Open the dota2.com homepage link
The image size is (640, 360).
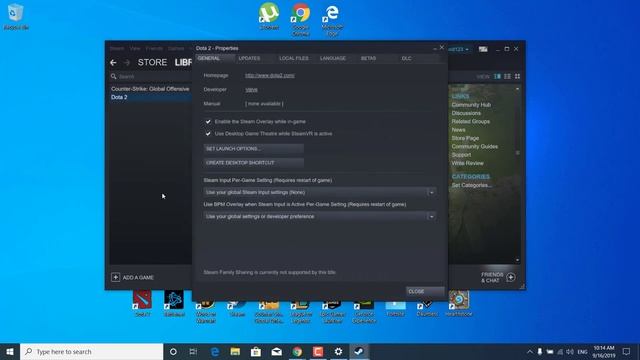pyautogui.click(x=270, y=76)
